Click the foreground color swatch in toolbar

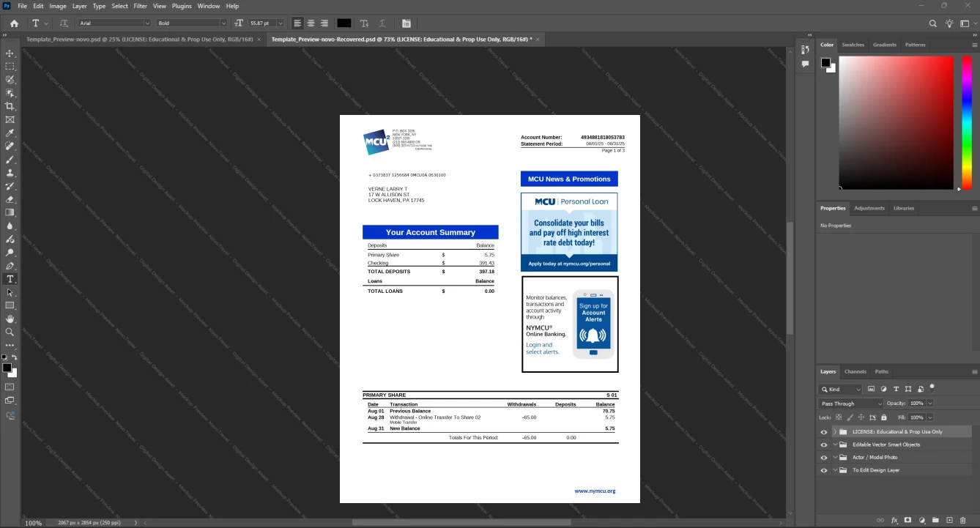pos(7,368)
